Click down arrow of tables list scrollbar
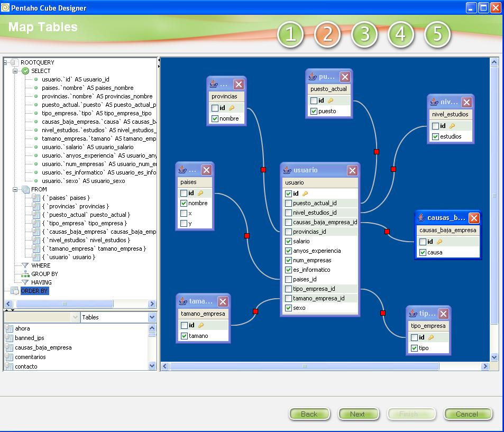Image resolution: width=504 pixels, height=432 pixels. pyautogui.click(x=152, y=366)
